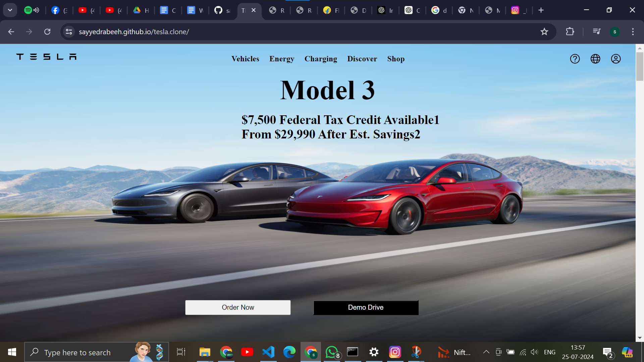Image resolution: width=644 pixels, height=362 pixels.
Task: Open File Explorer from taskbar
Action: [205, 352]
